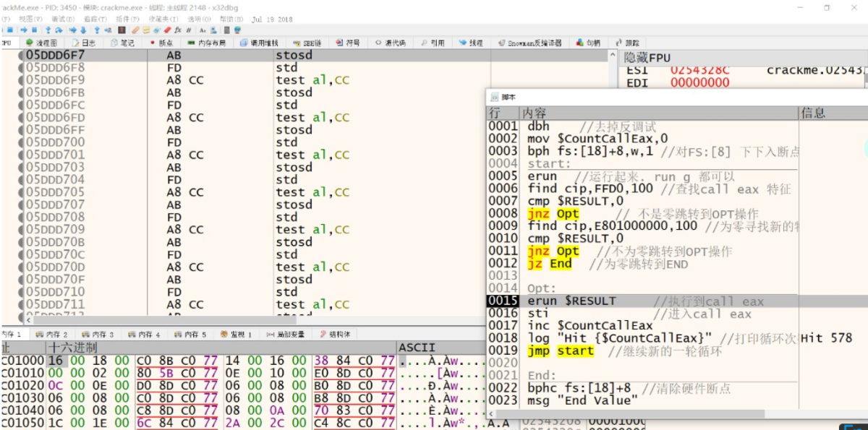Click the Intermodular calls toolbar icon
This screenshot has height=430, width=868.
coord(214,30)
